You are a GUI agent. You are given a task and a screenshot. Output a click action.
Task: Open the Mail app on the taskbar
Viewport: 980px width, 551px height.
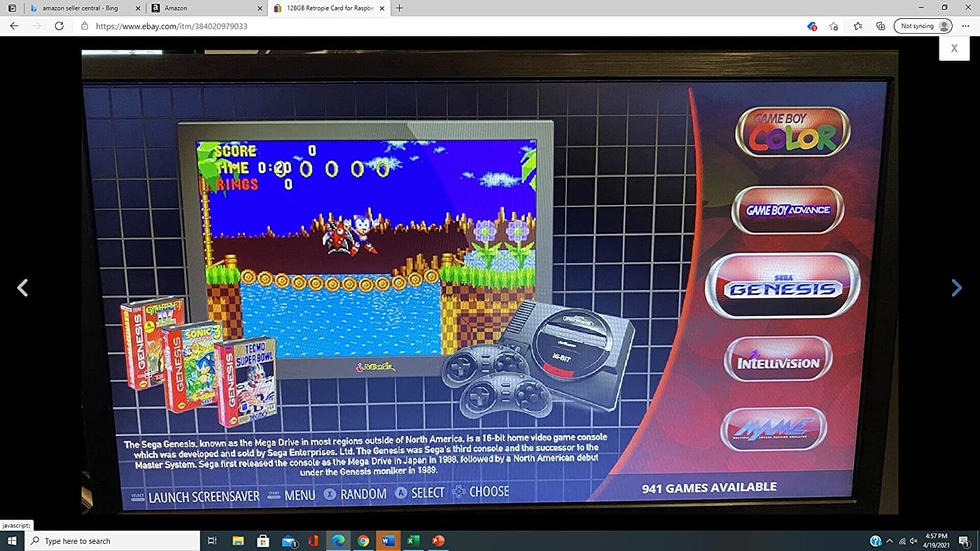click(289, 541)
